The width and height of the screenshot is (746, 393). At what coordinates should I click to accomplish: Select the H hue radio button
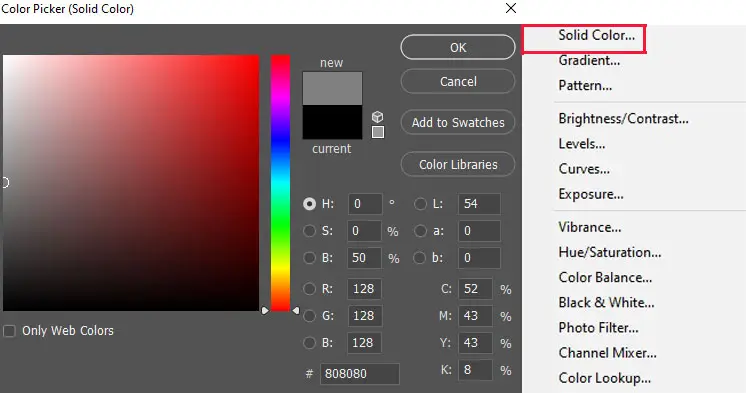[309, 204]
